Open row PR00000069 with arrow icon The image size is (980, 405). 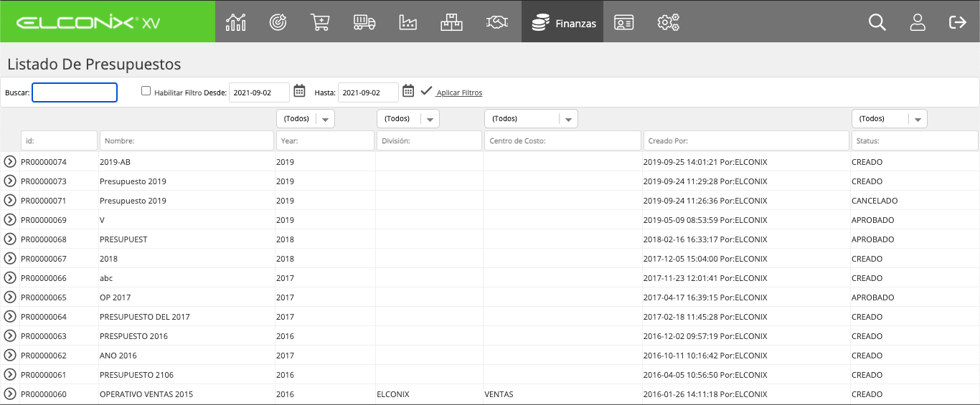click(10, 220)
